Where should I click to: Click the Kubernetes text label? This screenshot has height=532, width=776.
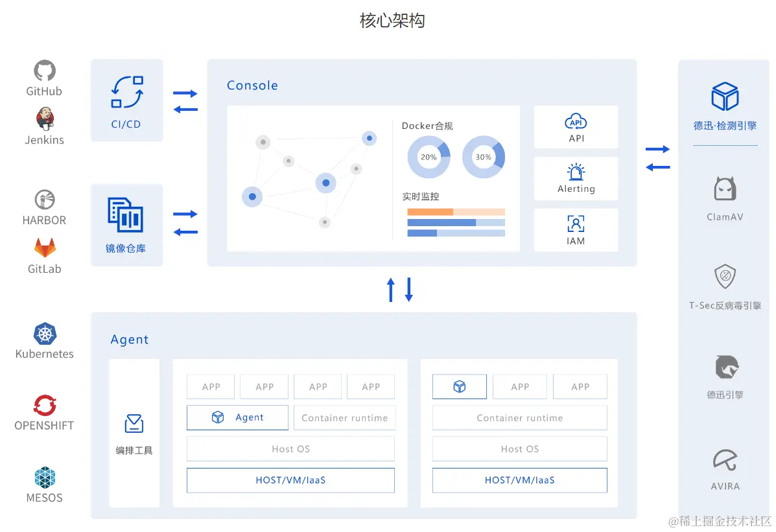pyautogui.click(x=45, y=354)
